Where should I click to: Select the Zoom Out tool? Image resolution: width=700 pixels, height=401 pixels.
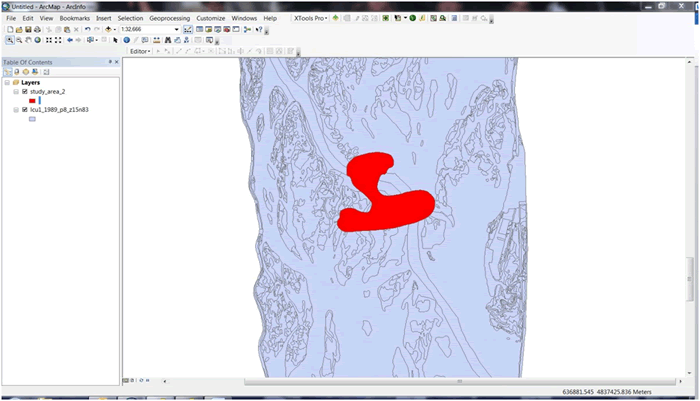click(19, 40)
